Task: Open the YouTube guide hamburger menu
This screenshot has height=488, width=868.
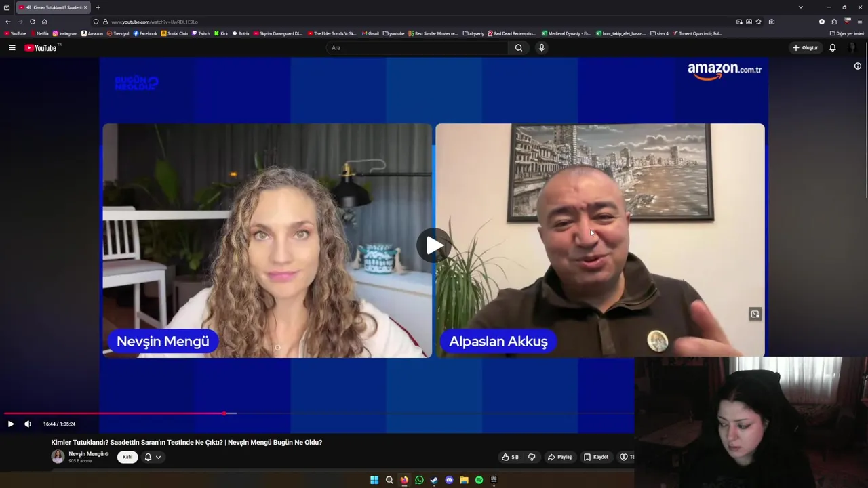Action: pos(12,48)
